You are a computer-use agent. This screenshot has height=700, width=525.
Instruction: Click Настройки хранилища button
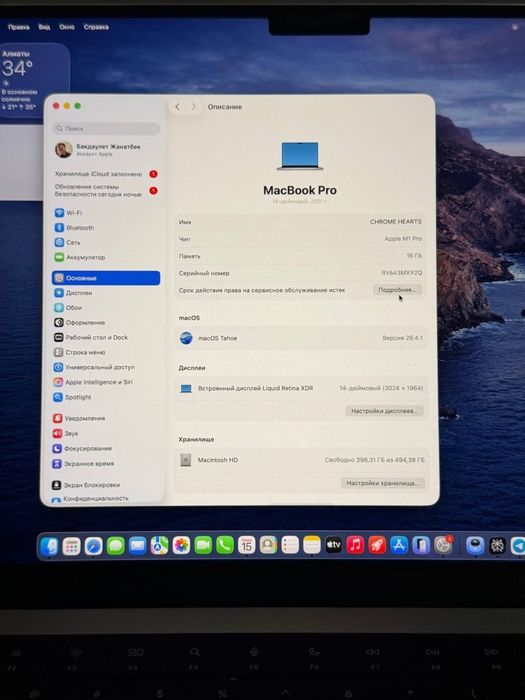click(x=383, y=483)
